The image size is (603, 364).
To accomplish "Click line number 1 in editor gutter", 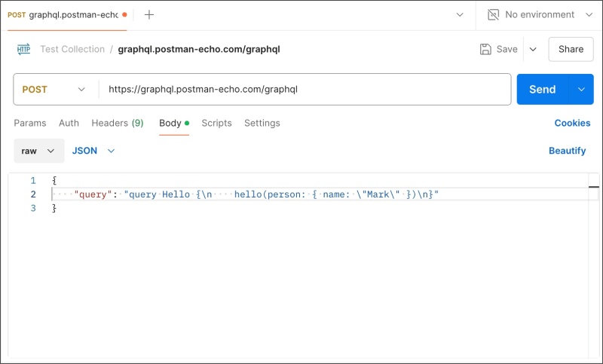I will 33,180.
